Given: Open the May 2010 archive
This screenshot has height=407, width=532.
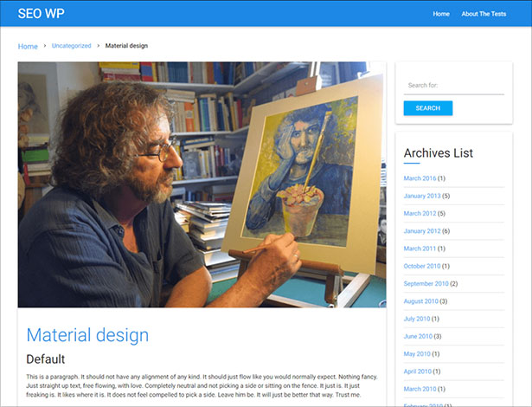Looking at the screenshot, I should click(417, 353).
